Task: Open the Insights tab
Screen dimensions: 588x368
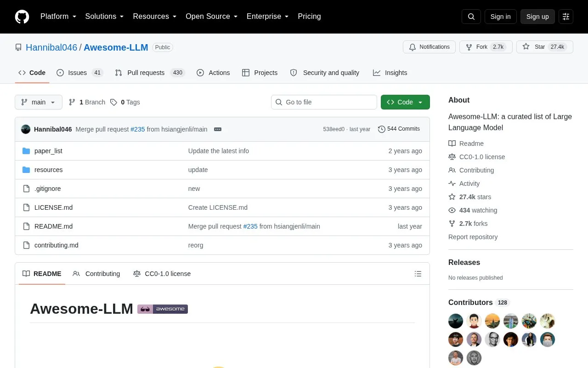Action: (x=390, y=73)
